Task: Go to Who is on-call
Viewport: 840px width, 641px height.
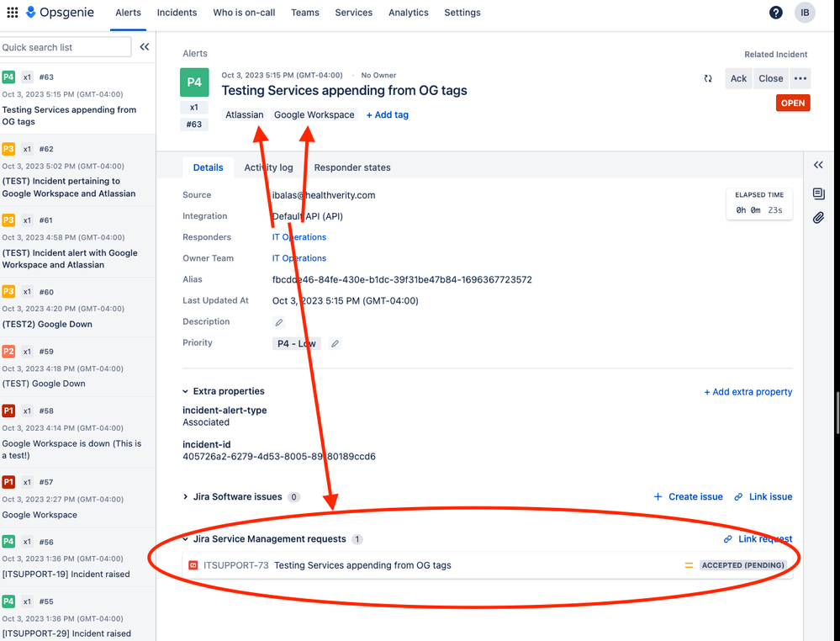Action: (244, 13)
